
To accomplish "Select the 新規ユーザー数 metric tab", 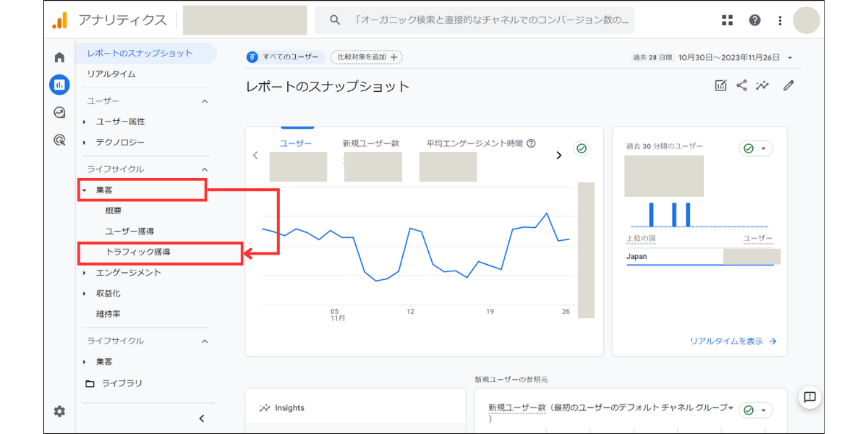I will tap(371, 143).
